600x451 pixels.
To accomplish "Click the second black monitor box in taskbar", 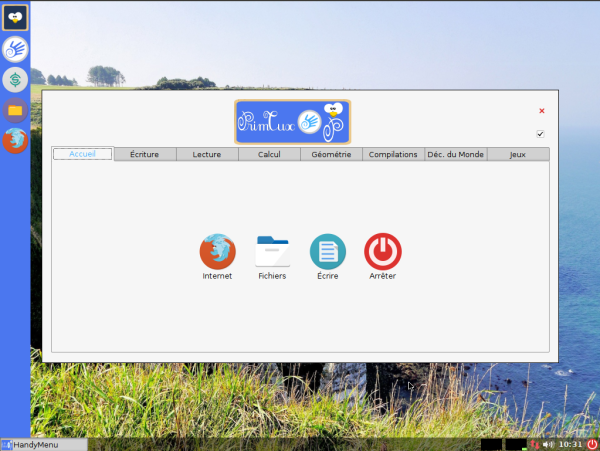I will (x=516, y=444).
